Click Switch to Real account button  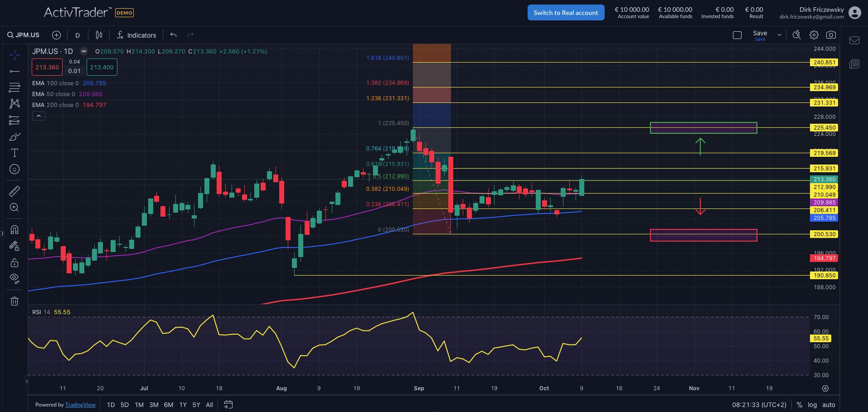[566, 12]
